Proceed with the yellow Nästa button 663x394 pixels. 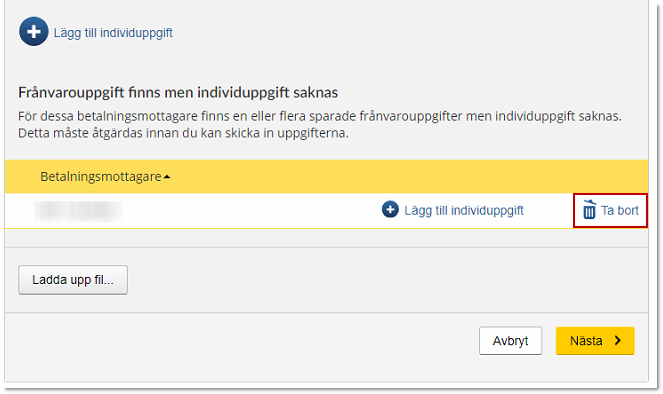595,341
